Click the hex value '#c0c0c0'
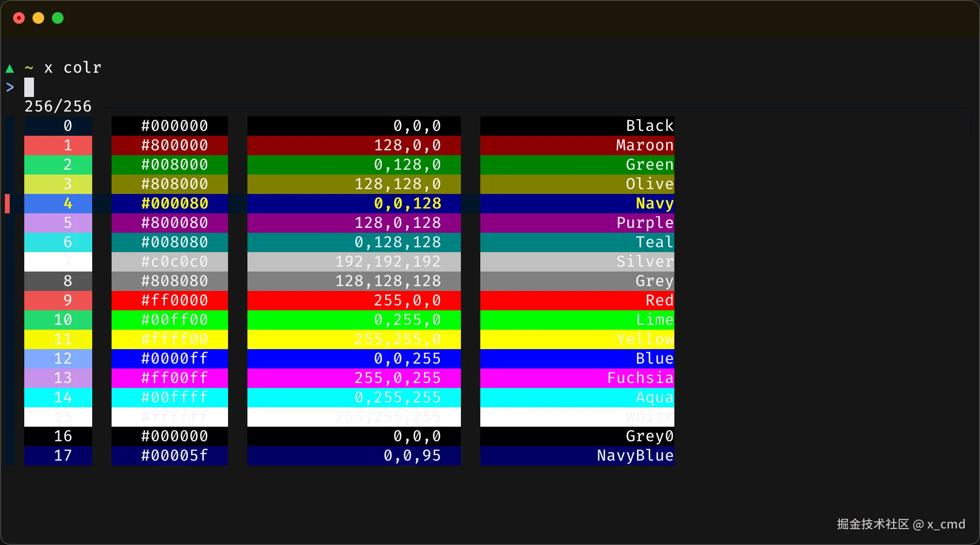980x545 pixels. (175, 262)
